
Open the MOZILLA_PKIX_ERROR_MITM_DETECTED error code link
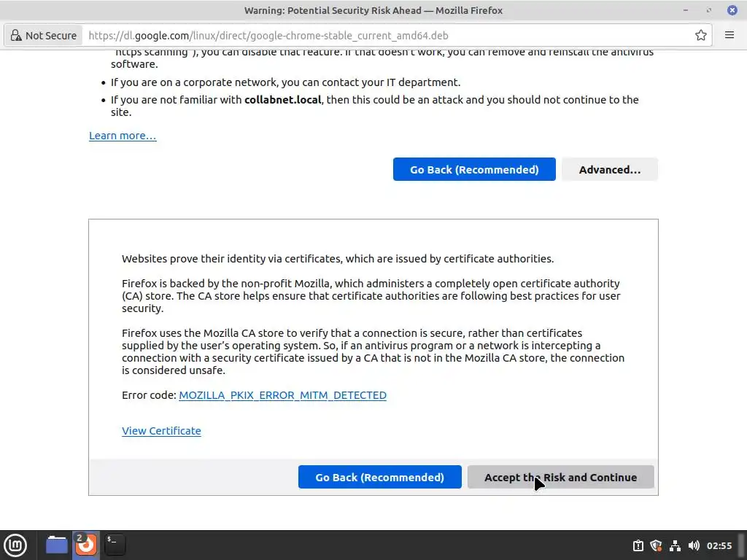click(x=282, y=395)
